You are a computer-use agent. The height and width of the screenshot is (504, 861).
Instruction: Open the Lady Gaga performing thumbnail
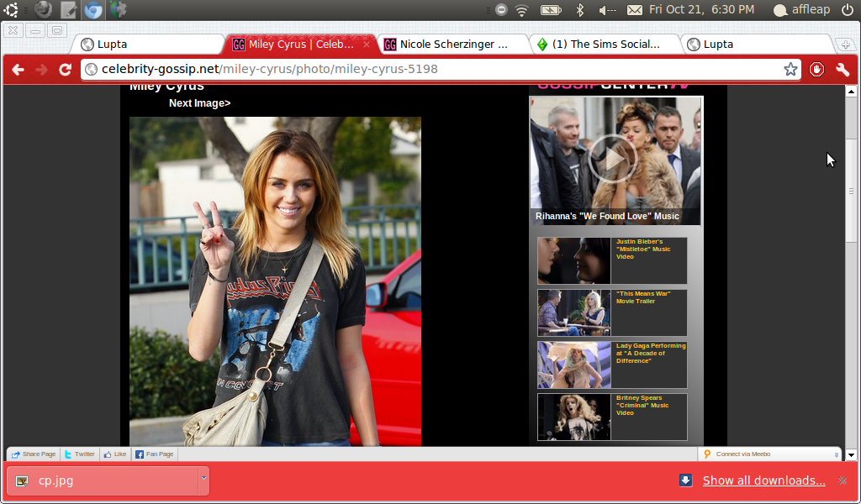[573, 365]
